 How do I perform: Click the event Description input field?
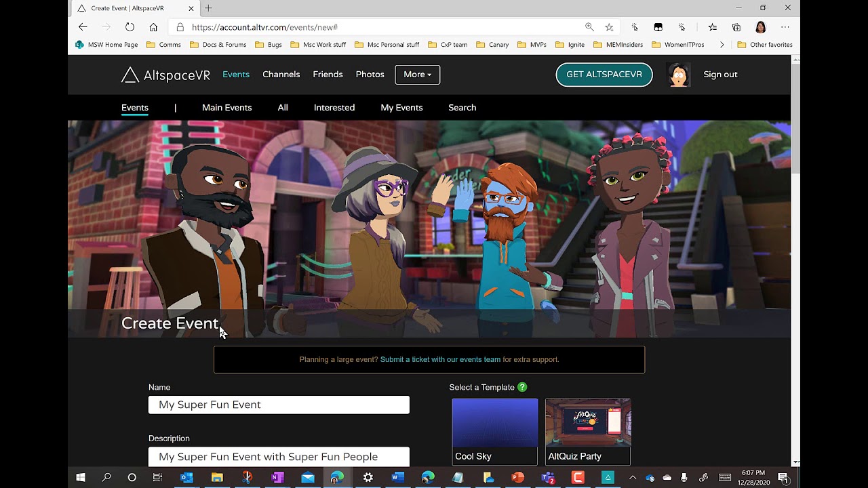click(x=279, y=456)
